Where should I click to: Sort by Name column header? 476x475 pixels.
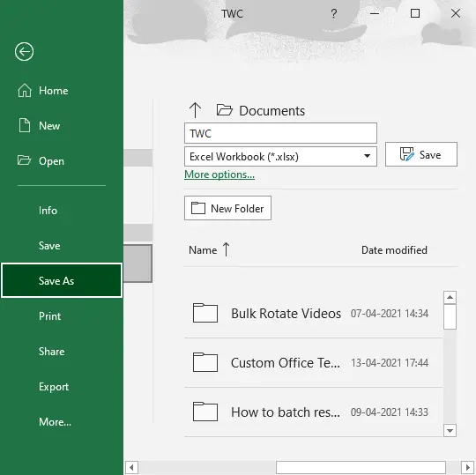(203, 250)
